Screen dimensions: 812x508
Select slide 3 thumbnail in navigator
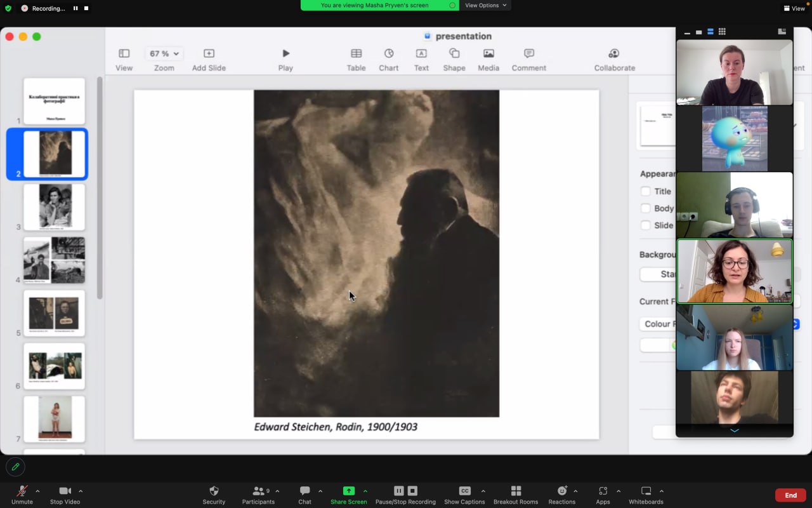click(54, 207)
